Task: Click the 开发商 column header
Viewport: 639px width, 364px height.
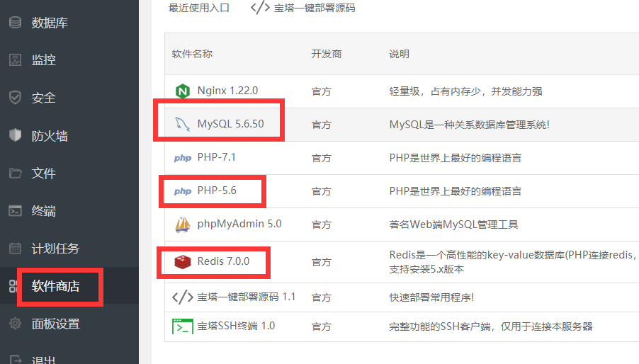Action: (x=327, y=54)
